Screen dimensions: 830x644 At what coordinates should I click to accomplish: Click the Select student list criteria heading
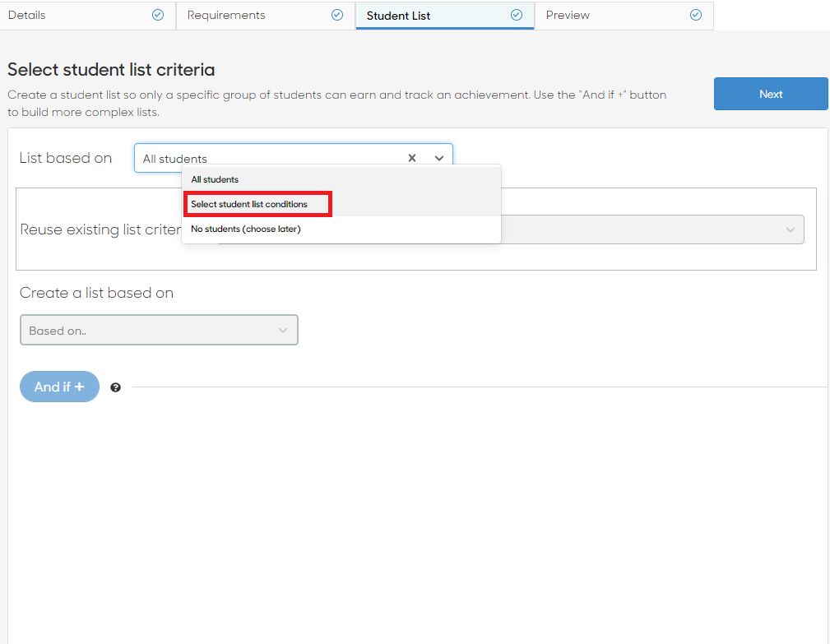click(111, 69)
